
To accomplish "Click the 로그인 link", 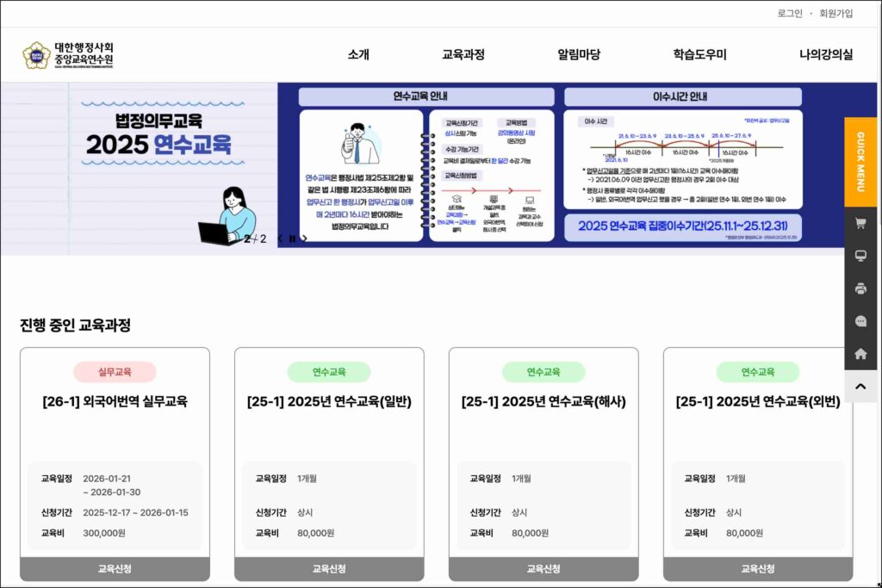I will [789, 13].
